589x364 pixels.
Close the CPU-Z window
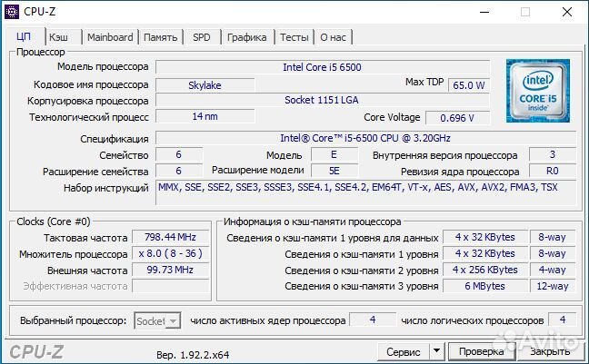[x=567, y=12]
